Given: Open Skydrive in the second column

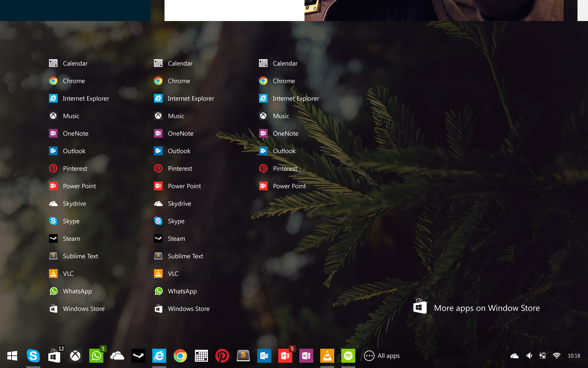Looking at the screenshot, I should point(173,203).
